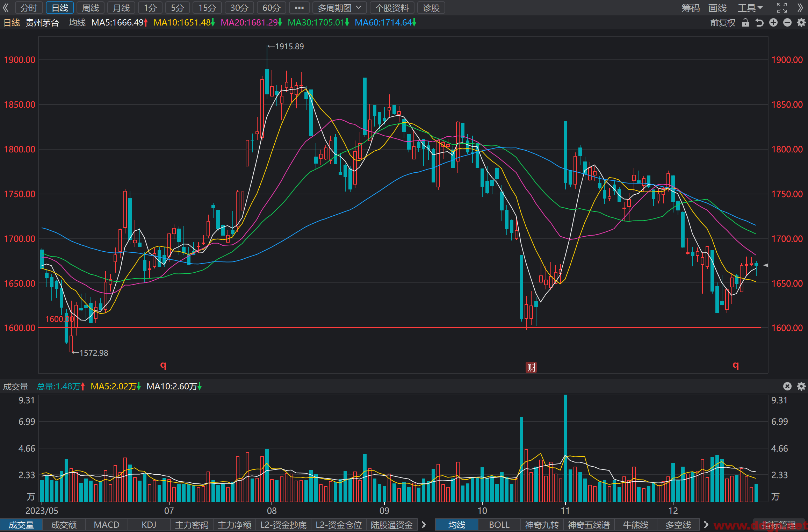808x532 pixels.
Task: Select the 日线 daily chart
Action: click(60, 8)
